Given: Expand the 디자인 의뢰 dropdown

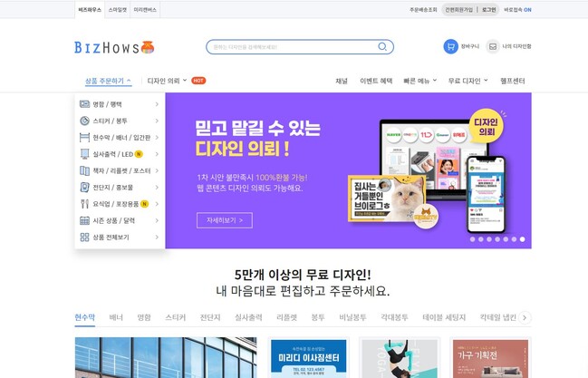Looking at the screenshot, I should 167,81.
